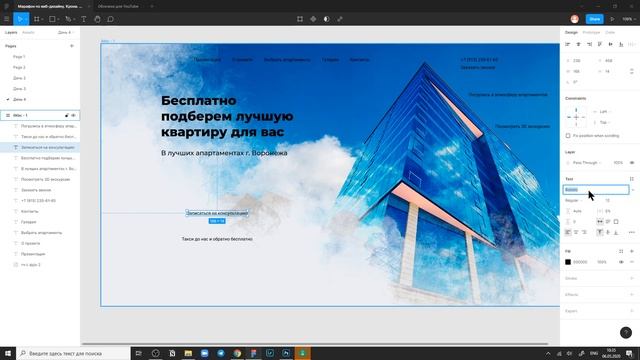Viewport: 640px width, 360px height.
Task: Select the Rectangle shape tool
Action: pyautogui.click(x=52, y=19)
